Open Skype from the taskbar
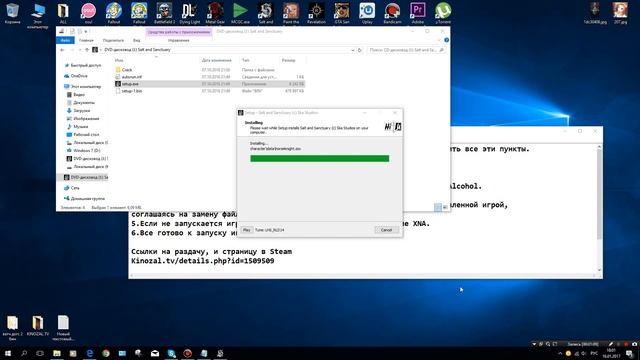This screenshot has height=360, width=640. [x=171, y=353]
